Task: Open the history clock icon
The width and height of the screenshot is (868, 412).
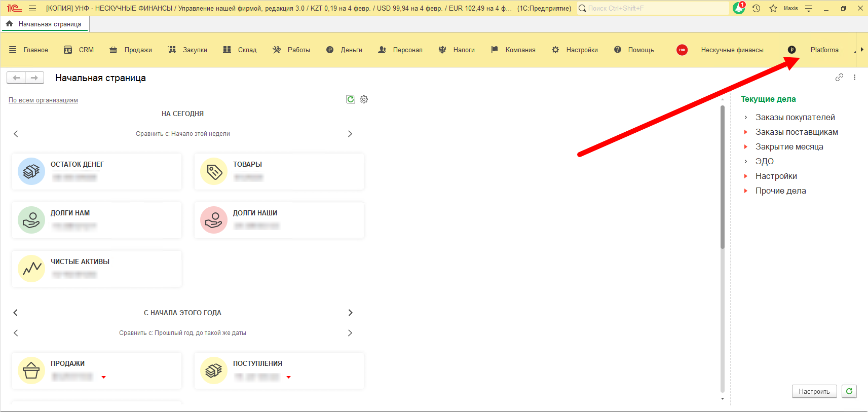Action: click(x=756, y=9)
